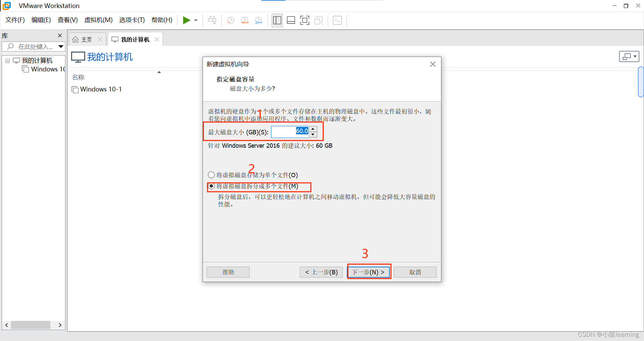
Task: Click the search magnifier icon in library
Action: [10, 47]
